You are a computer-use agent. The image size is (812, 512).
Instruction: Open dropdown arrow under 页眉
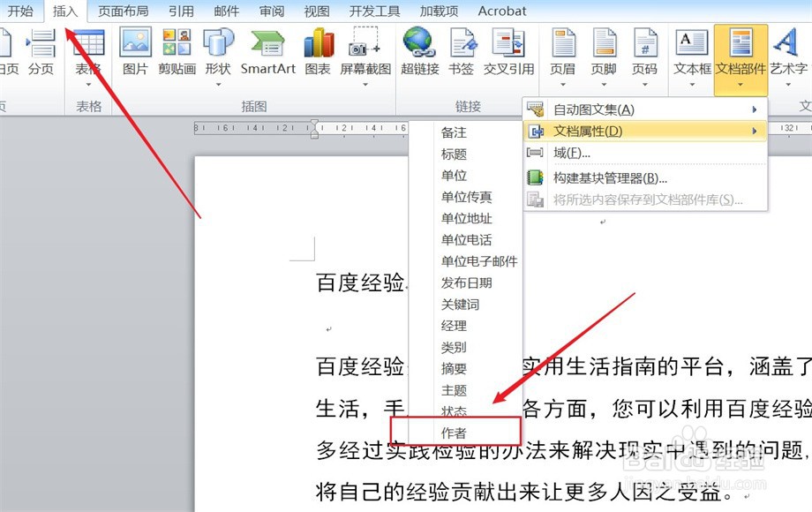[x=563, y=85]
